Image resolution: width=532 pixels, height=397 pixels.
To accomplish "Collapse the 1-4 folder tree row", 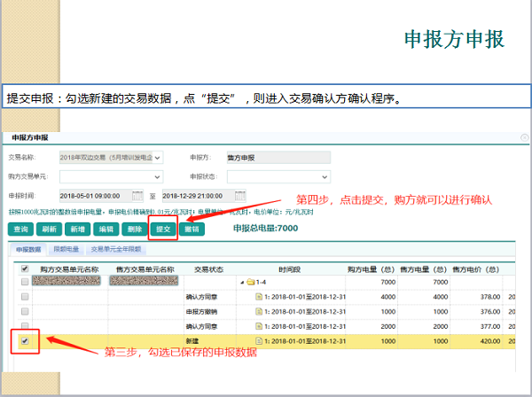I will point(241,283).
